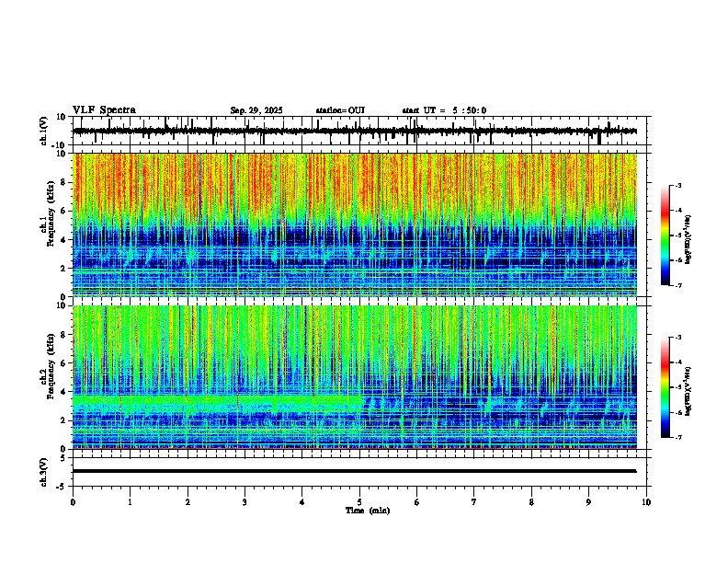
Task: Click the "6" frequency tick on ch.1 spectrogram
Action: 65,211
